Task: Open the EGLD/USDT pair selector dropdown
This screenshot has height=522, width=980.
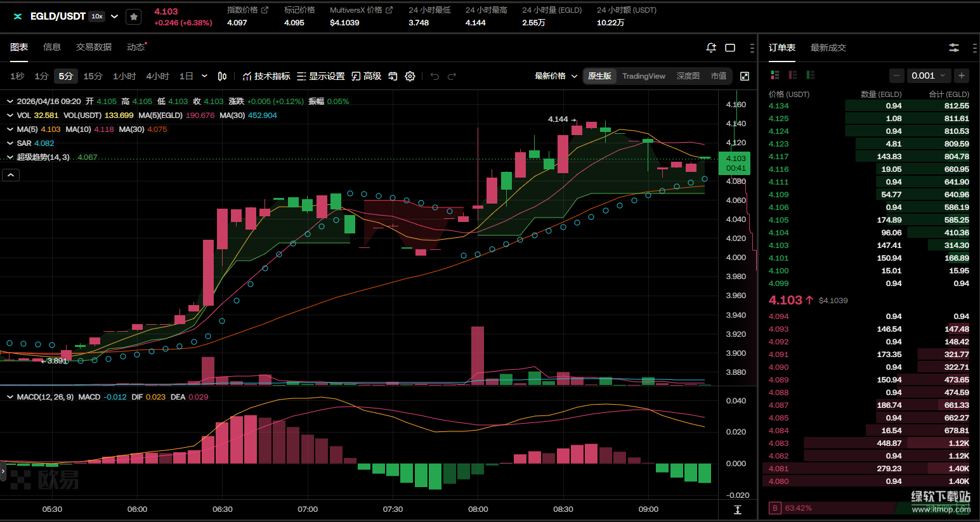Action: [x=114, y=16]
